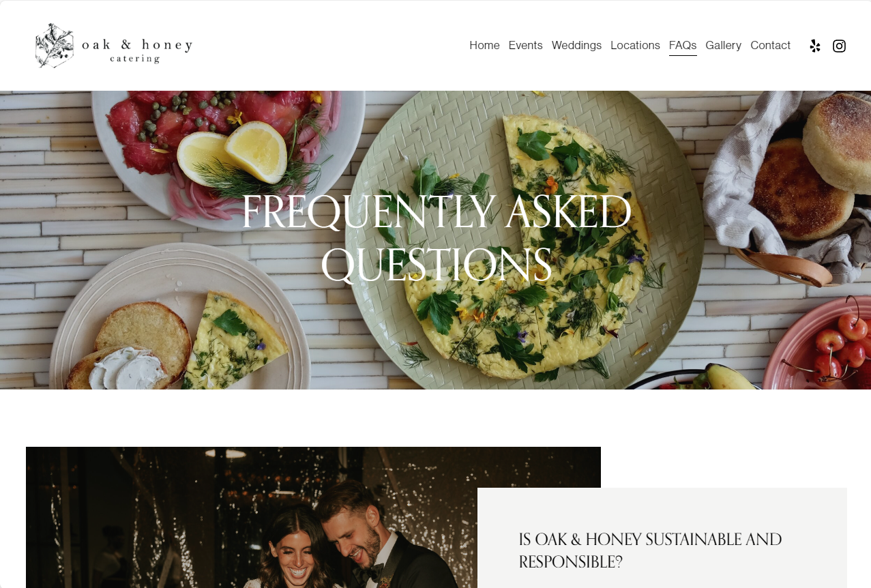Navigate to Weddings page
871x588 pixels.
click(x=576, y=45)
